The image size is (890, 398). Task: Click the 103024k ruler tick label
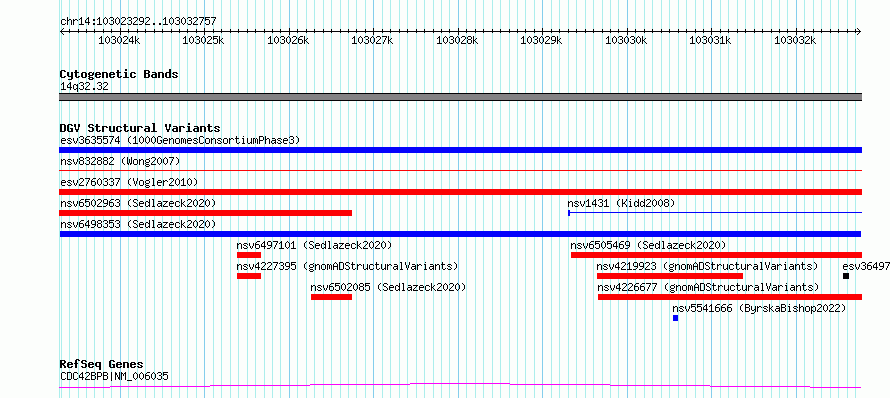point(118,40)
